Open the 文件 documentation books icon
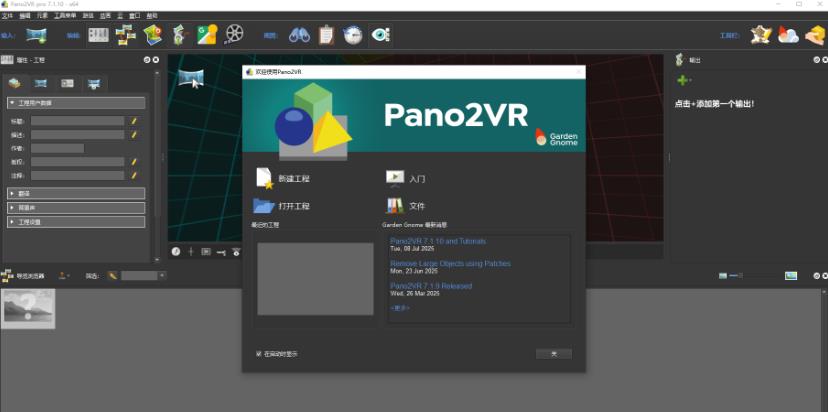This screenshot has height=412, width=828. (395, 205)
